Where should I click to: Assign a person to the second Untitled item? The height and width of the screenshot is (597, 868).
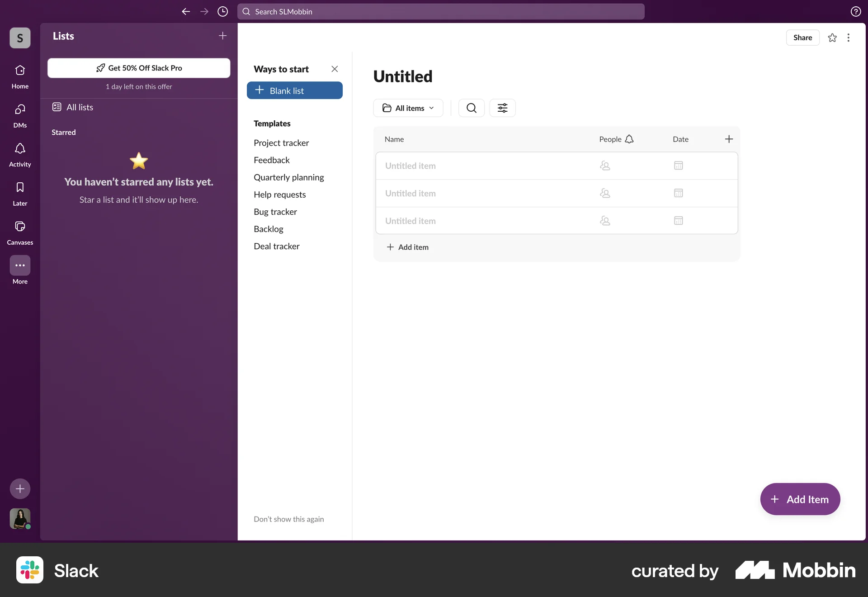point(605,193)
